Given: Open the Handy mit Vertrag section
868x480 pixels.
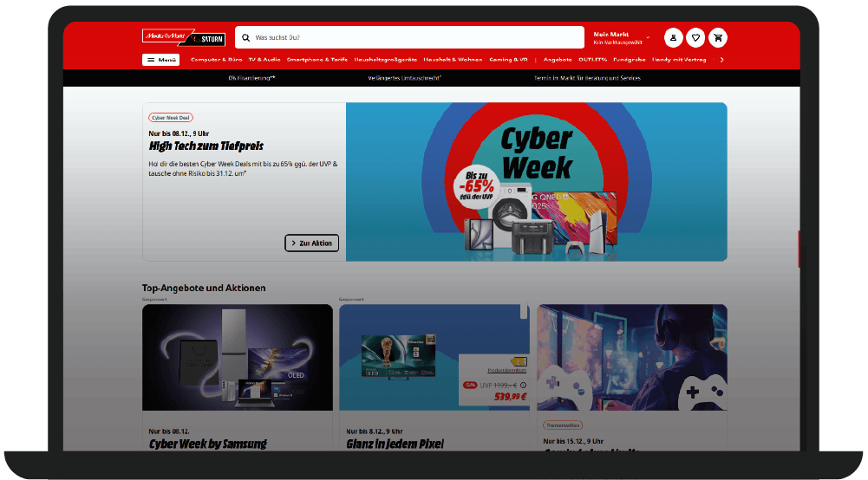Looking at the screenshot, I should [679, 60].
